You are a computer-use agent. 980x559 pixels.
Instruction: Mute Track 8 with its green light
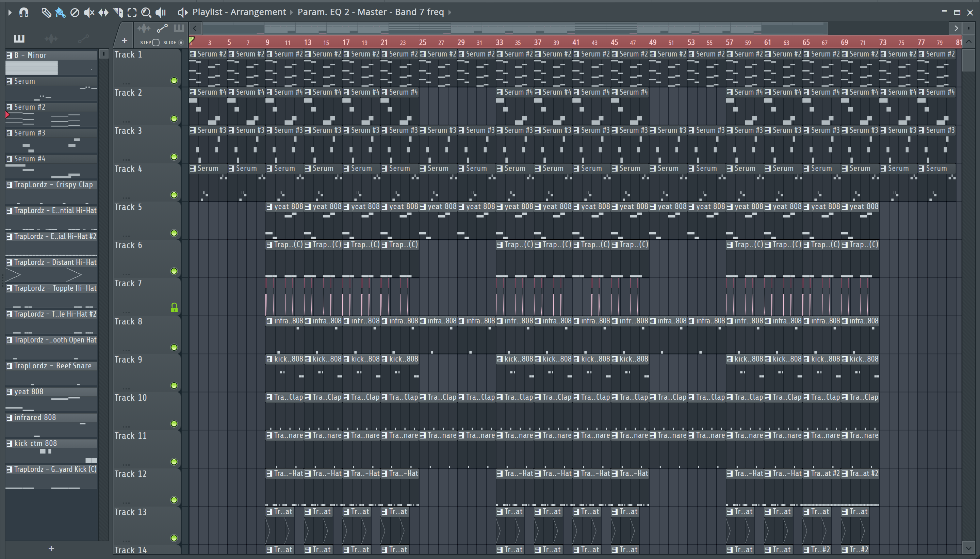tap(174, 348)
